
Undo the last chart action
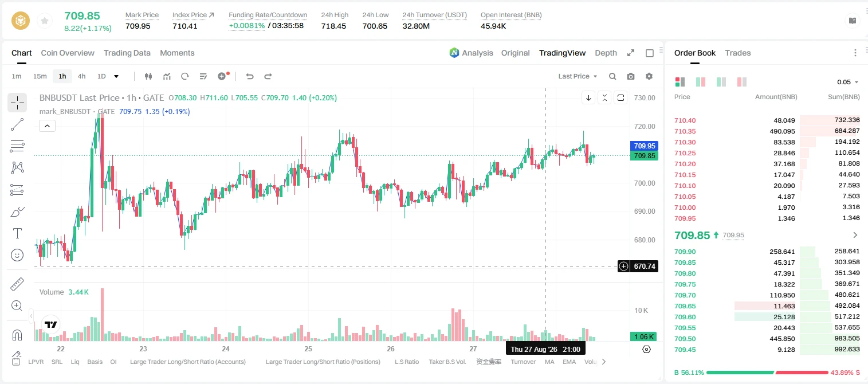[x=249, y=76]
